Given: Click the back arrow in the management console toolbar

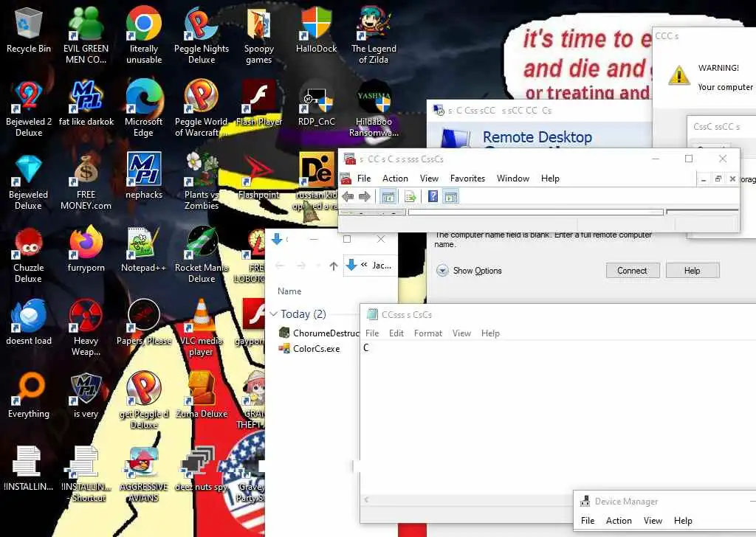Looking at the screenshot, I should [x=348, y=196].
